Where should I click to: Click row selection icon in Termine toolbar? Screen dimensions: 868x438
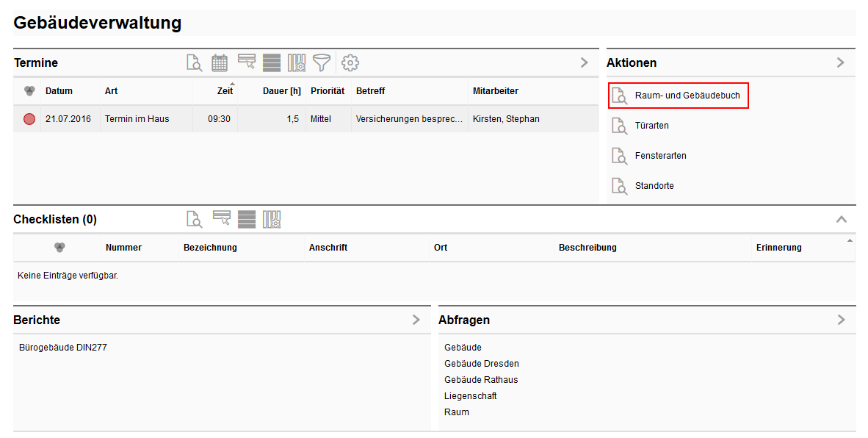(246, 62)
